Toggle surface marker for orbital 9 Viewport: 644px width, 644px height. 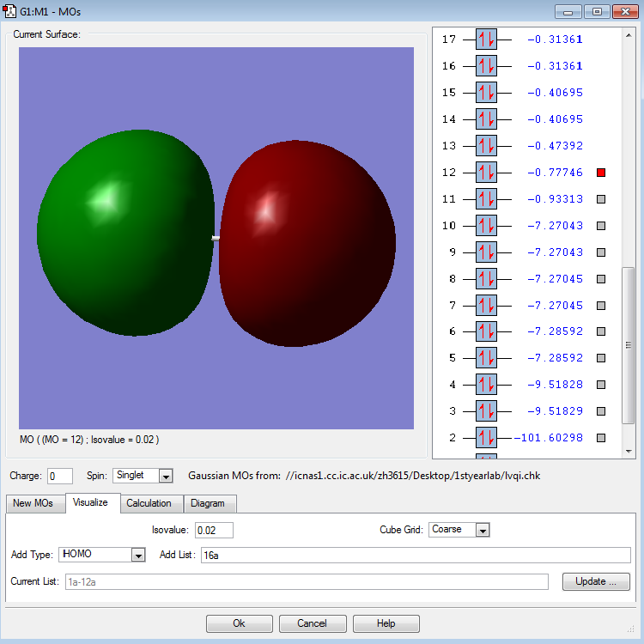pos(601,252)
